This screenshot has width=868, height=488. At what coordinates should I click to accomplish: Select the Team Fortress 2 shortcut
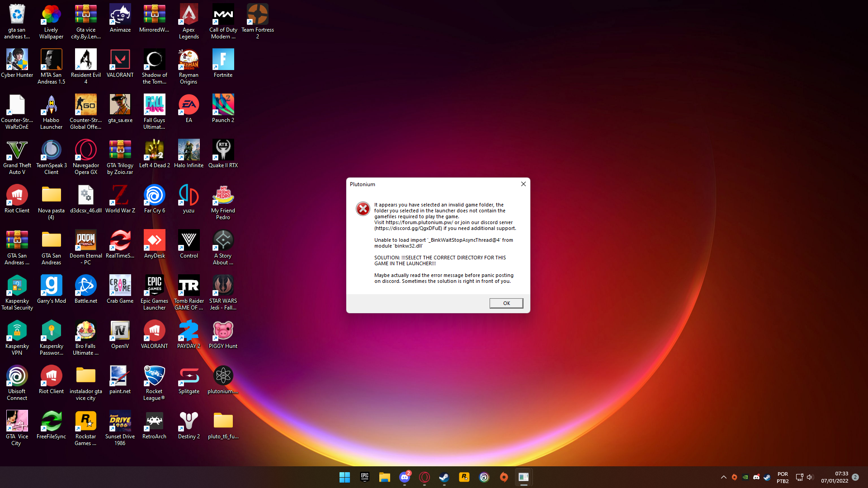click(x=258, y=22)
